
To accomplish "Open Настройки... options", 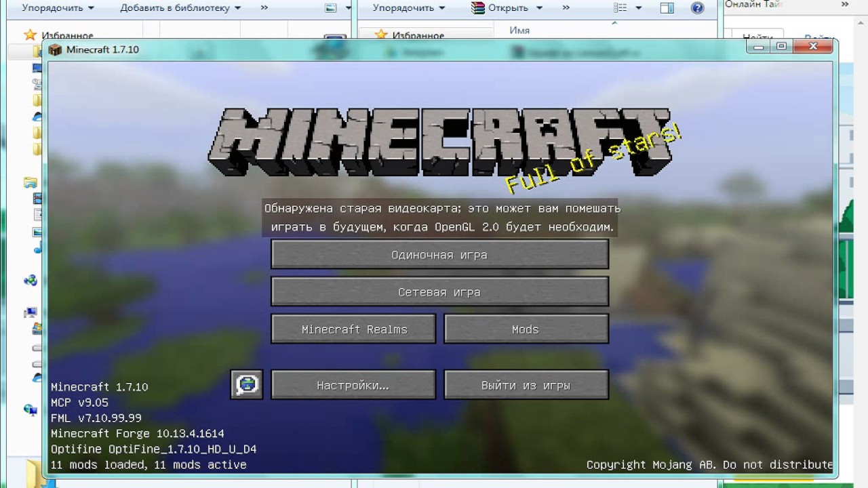I will click(353, 385).
